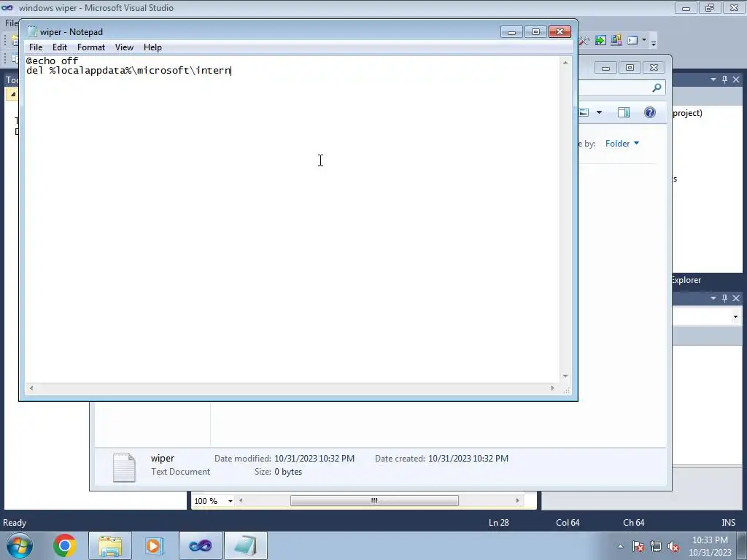Click the Notepad horizontal scrollbar right arrow

[x=553, y=388]
